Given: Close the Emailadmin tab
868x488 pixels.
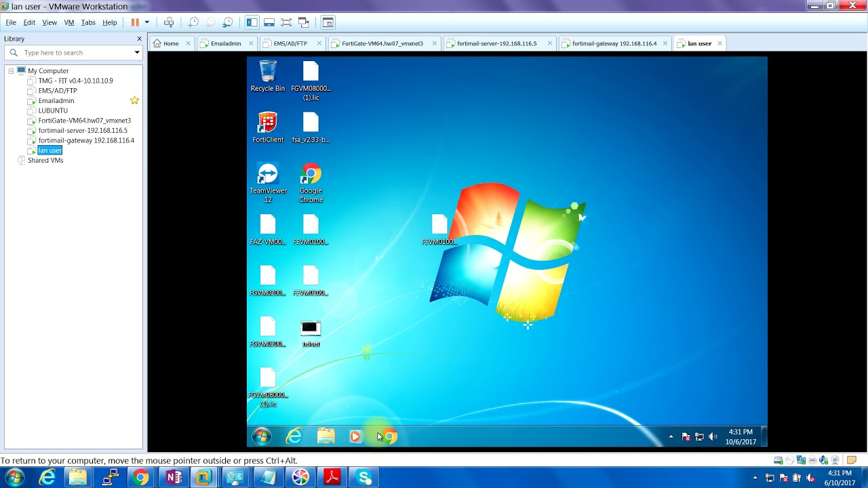Looking at the screenshot, I should [x=250, y=43].
